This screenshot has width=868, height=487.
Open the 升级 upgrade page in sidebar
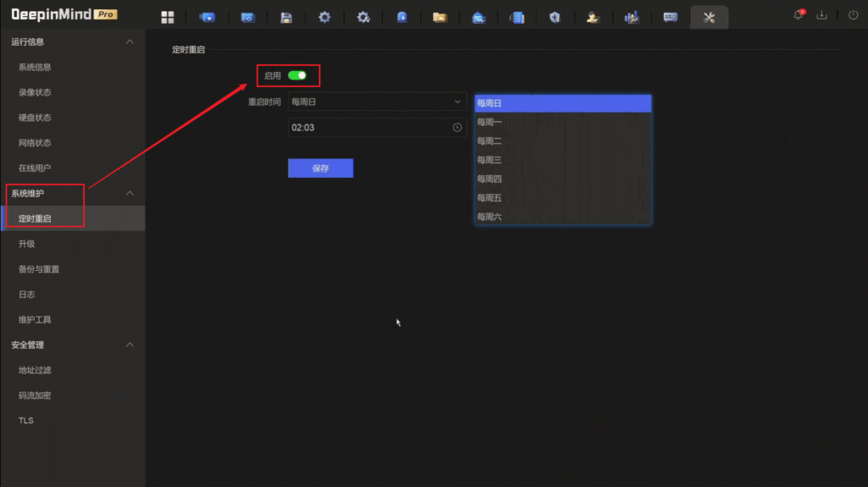pyautogui.click(x=27, y=244)
